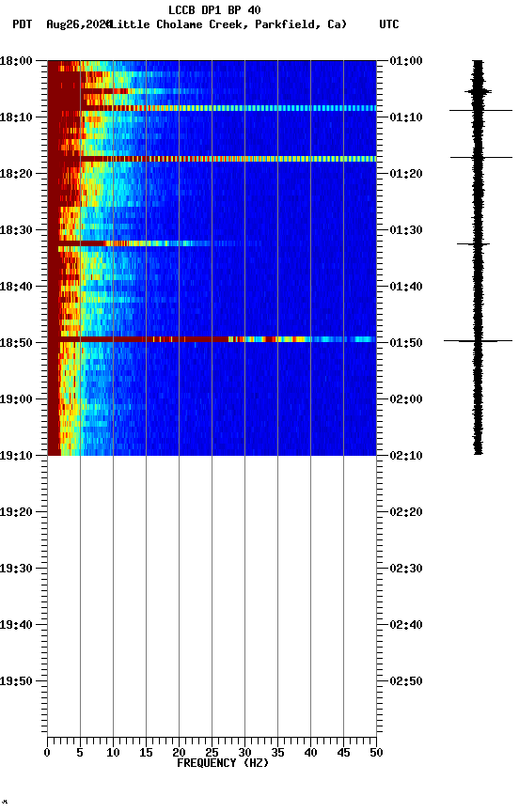Click the '30' frequency axis label
Viewport: 519px width, 812px height.
coord(244,753)
